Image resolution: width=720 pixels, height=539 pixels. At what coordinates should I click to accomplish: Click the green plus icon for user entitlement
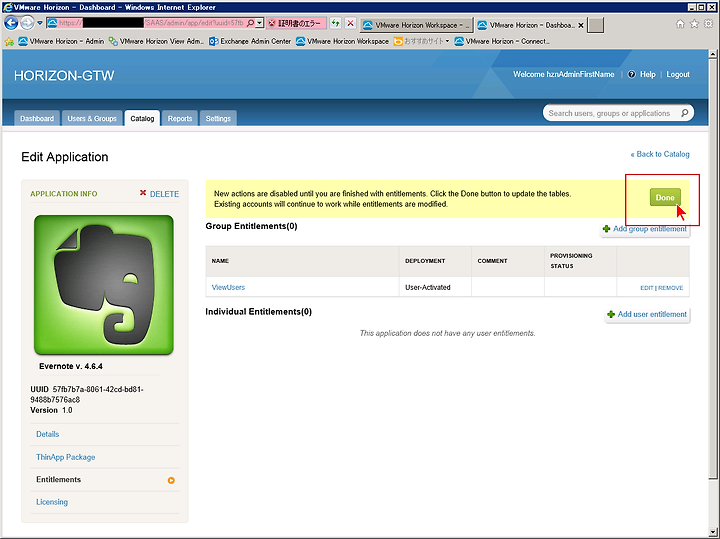point(611,314)
